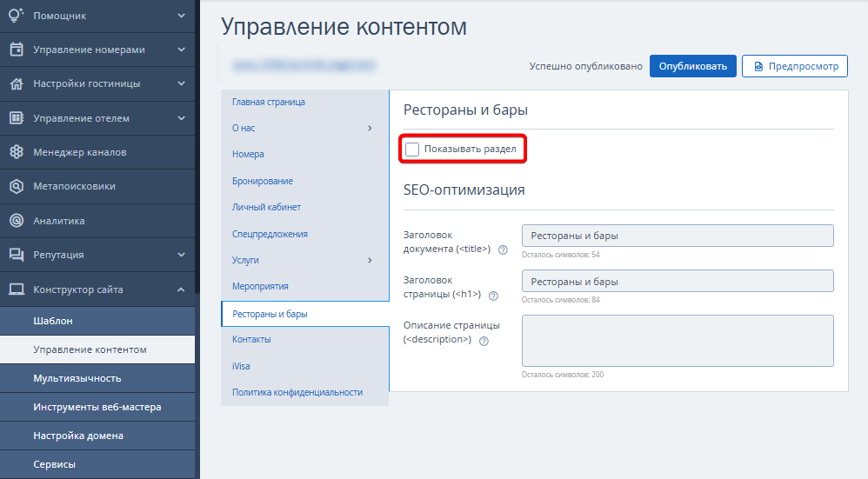Click the SEO-оптимизация heading
868x479 pixels.
click(464, 190)
